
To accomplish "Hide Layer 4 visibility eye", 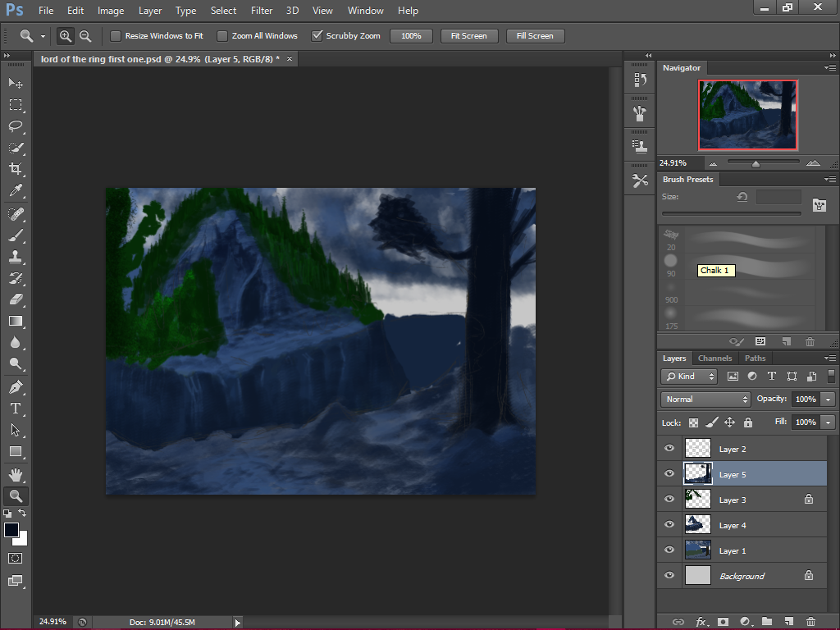I will point(669,524).
